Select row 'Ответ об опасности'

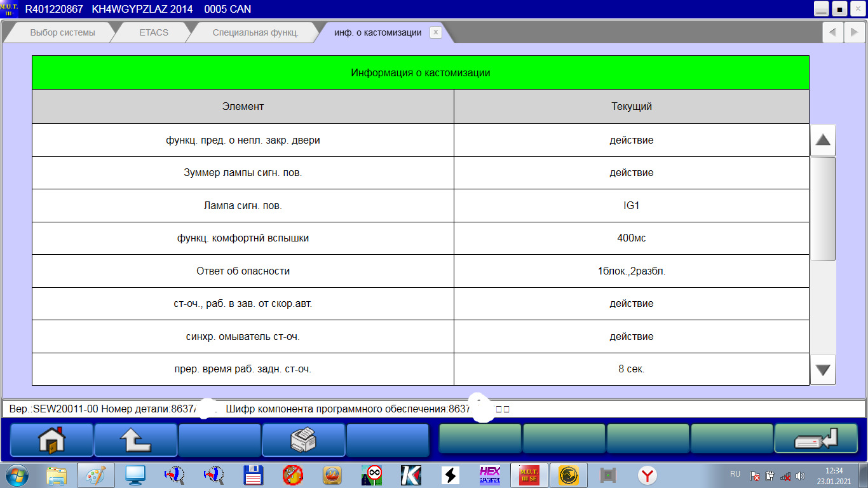pyautogui.click(x=421, y=271)
